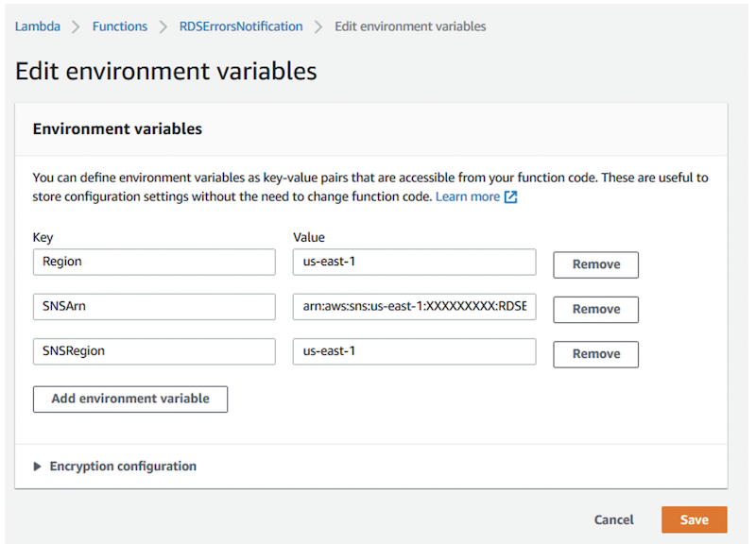This screenshot has width=756, height=544.
Task: Click the Edit environment variables breadcrumb
Action: pos(410,26)
